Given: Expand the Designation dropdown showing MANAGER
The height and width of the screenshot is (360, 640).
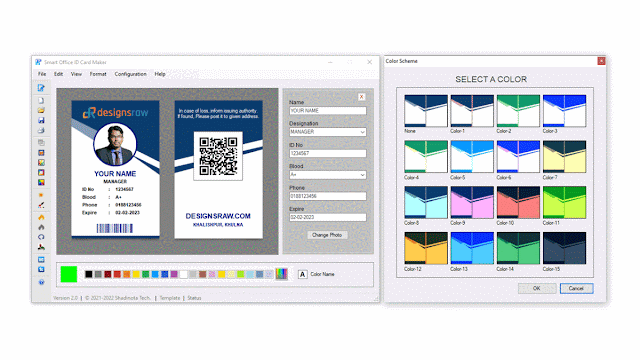Looking at the screenshot, I should pyautogui.click(x=328, y=132).
